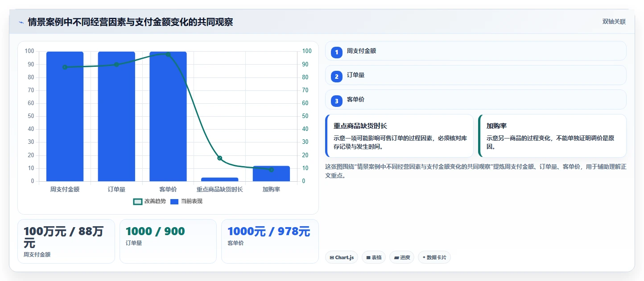Image resolution: width=644 pixels, height=281 pixels.
Task: Click the 1000 / 900 stat card
Action: pyautogui.click(x=168, y=241)
